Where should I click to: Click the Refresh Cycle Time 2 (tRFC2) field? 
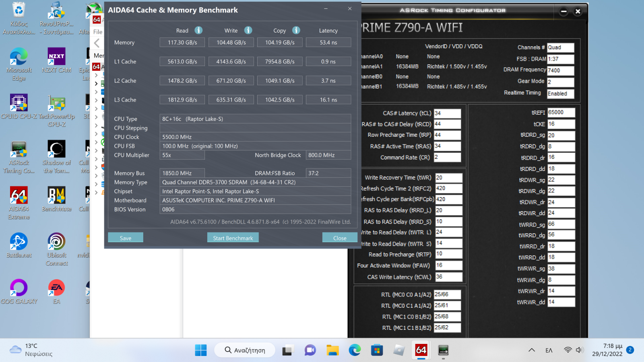(x=449, y=188)
